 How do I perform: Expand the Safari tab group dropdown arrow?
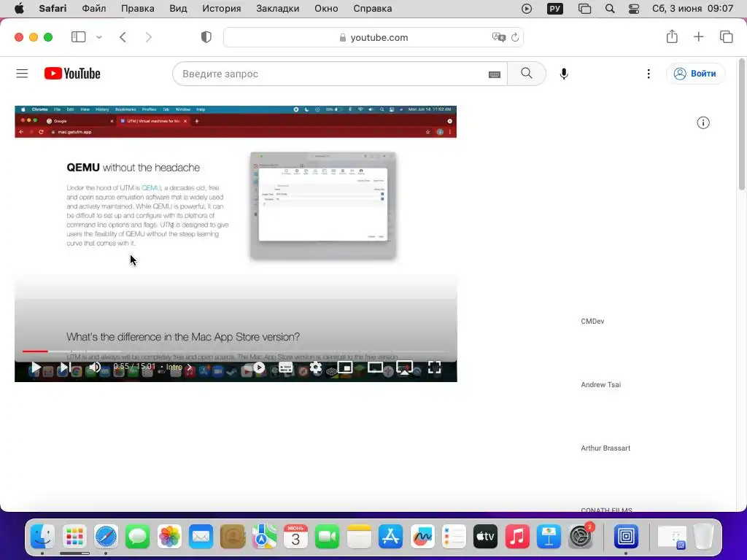[98, 36]
